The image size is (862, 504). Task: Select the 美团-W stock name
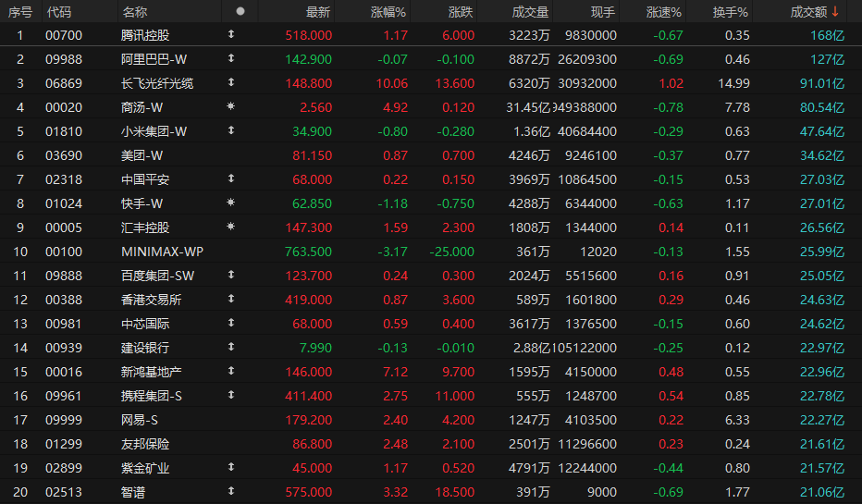coord(142,155)
